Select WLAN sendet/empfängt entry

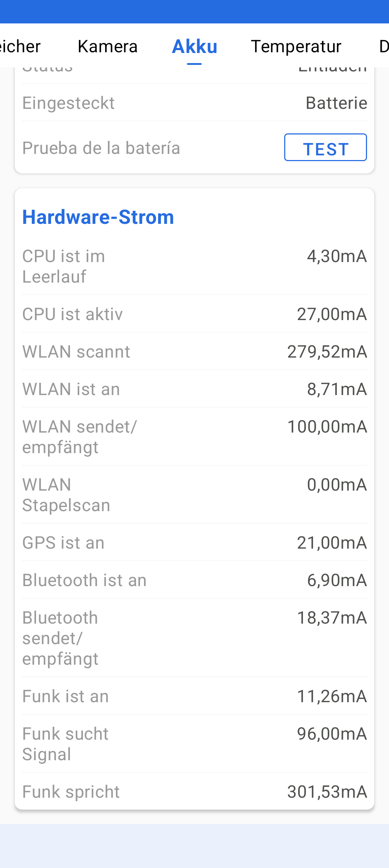[194, 437]
